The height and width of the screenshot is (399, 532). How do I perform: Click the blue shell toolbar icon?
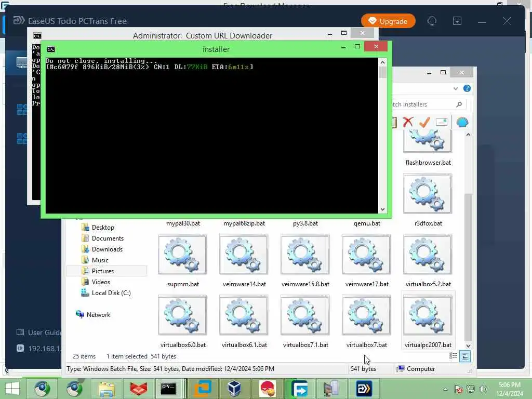point(462,122)
